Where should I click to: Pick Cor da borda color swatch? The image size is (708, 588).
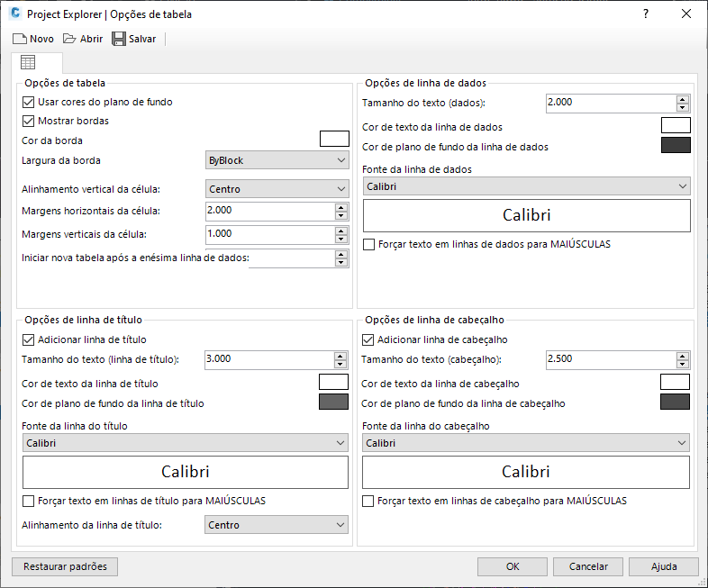tap(334, 139)
